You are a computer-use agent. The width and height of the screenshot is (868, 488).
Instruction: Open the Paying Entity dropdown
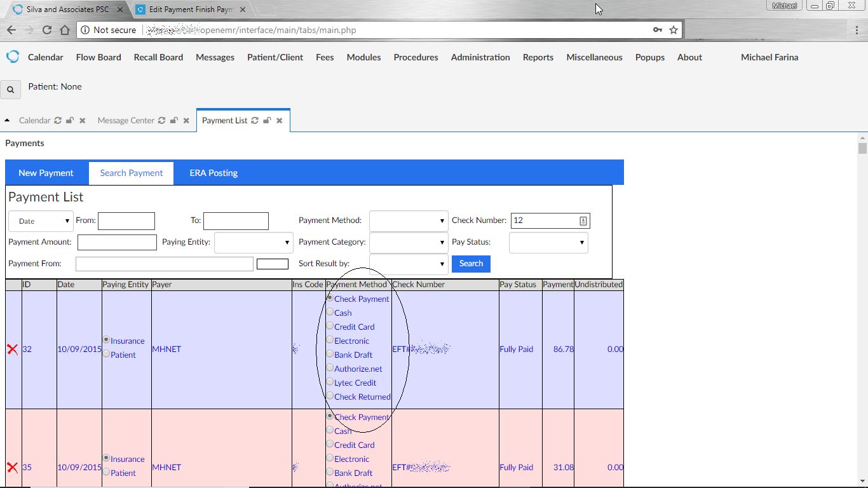(x=254, y=243)
